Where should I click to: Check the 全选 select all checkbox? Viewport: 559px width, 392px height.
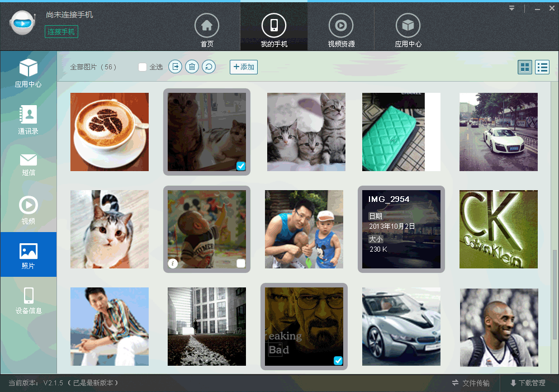[143, 67]
